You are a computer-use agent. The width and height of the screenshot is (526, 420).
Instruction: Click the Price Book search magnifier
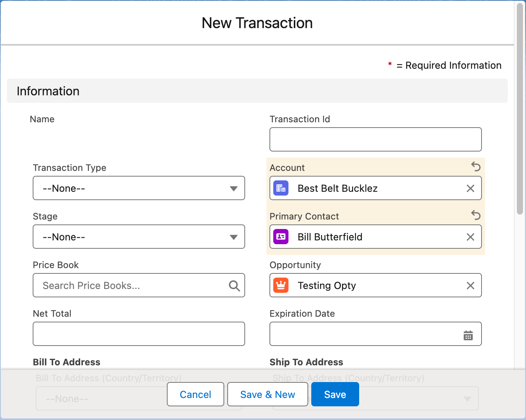234,286
